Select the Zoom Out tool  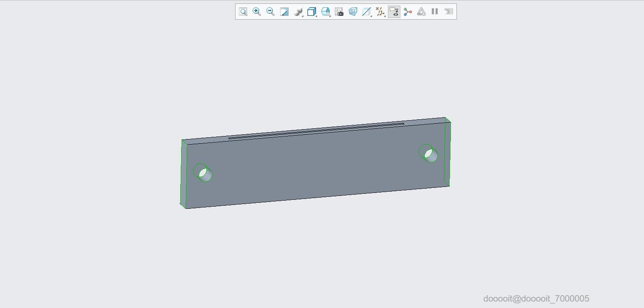(x=271, y=12)
